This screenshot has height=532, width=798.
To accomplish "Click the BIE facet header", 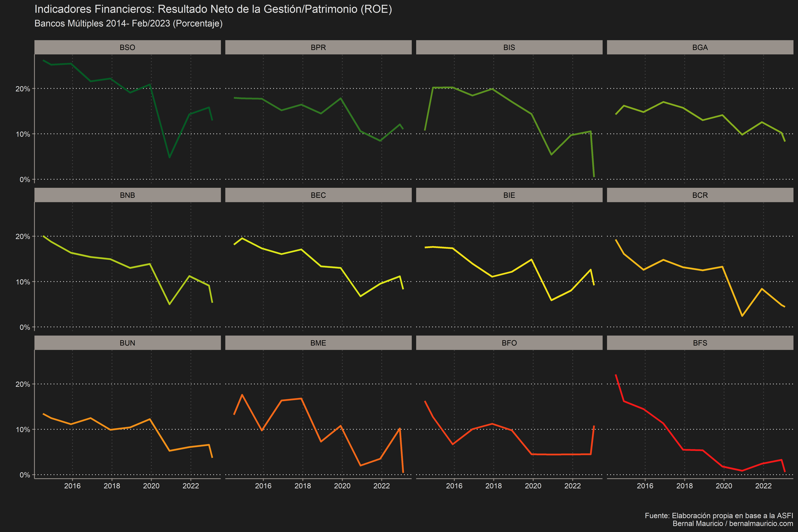I will click(x=509, y=195).
